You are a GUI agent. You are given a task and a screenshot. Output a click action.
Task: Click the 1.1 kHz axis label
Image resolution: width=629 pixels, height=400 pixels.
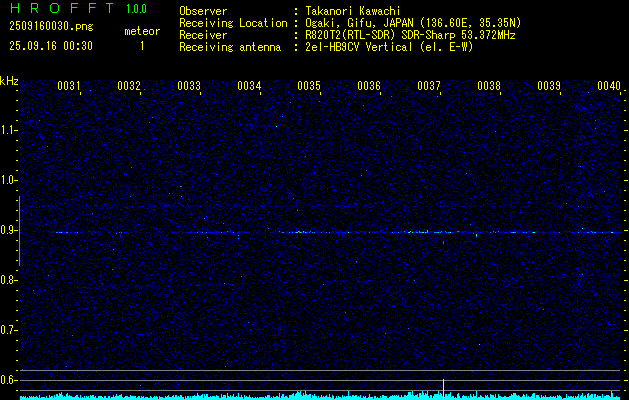point(8,130)
